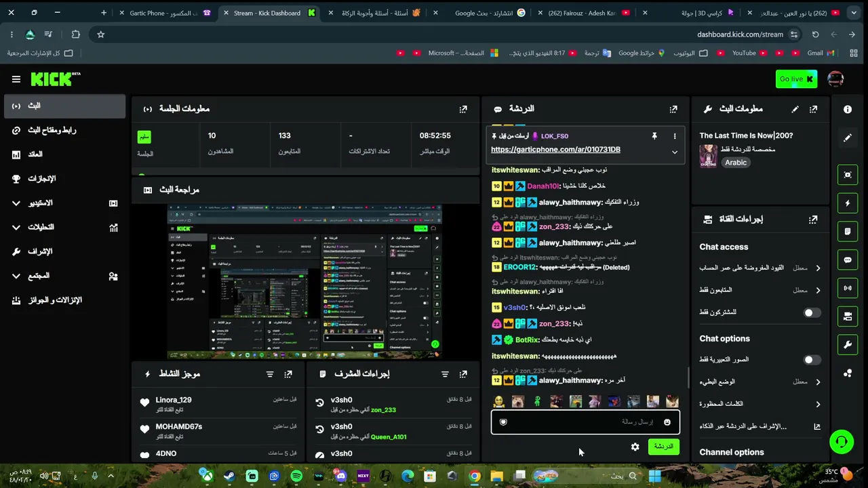Open the green headset support button
The height and width of the screenshot is (488, 868).
click(x=842, y=443)
